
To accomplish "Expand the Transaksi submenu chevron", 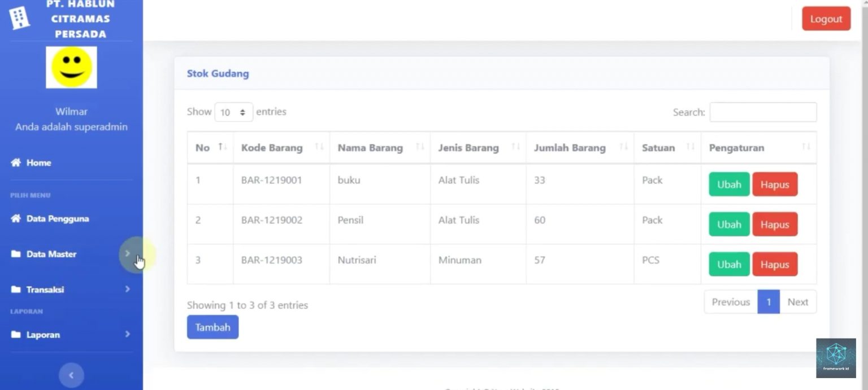I will [128, 289].
